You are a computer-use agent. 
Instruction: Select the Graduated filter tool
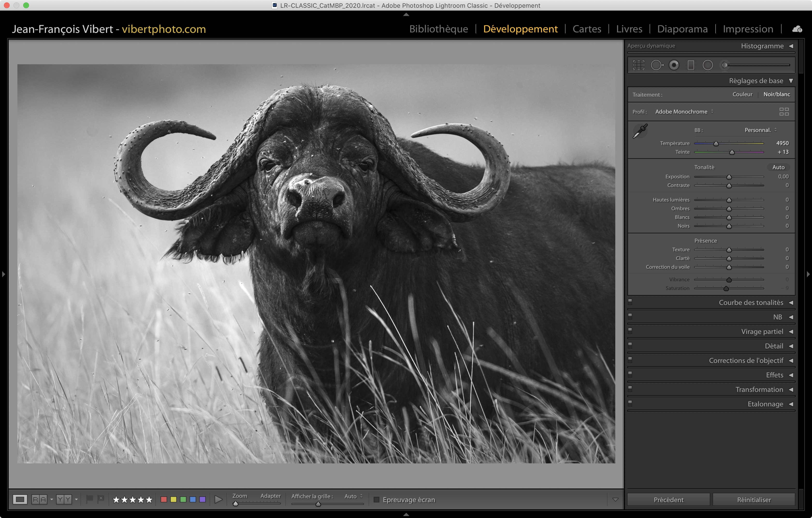(691, 65)
